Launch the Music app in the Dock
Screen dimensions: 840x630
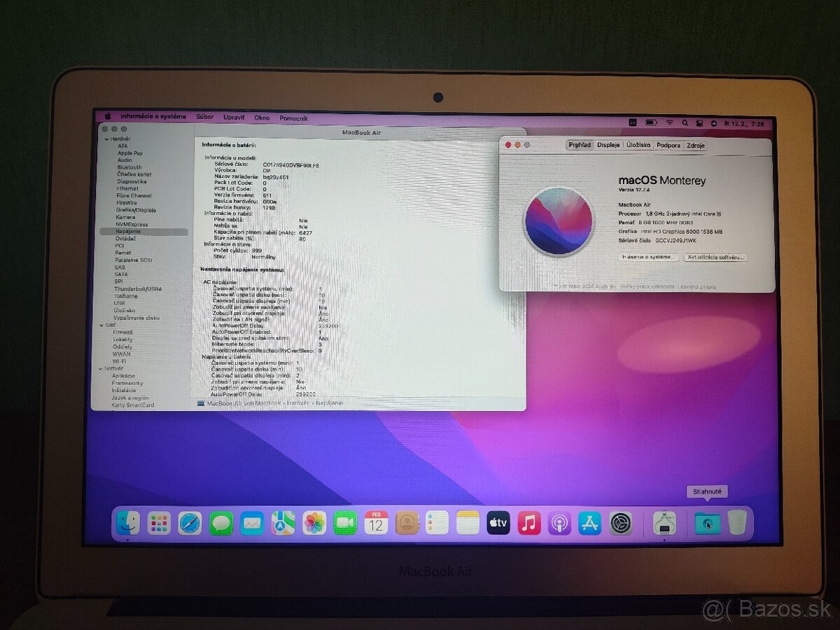tap(528, 523)
